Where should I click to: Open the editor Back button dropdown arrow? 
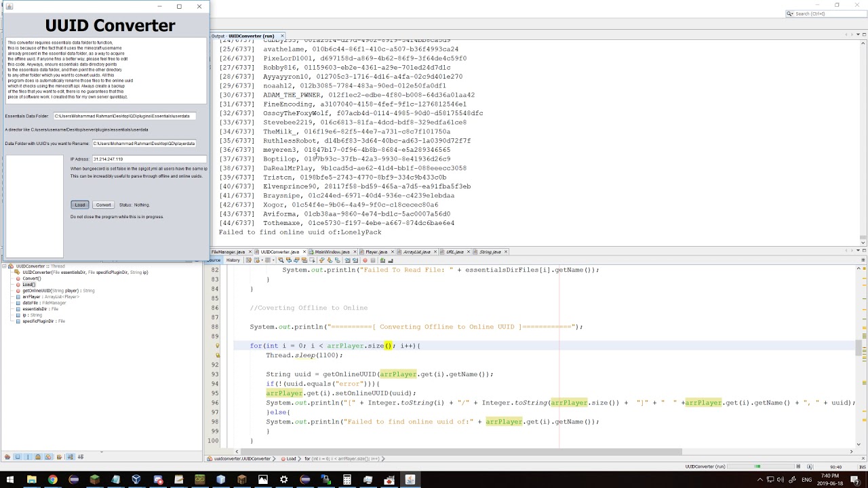coord(262,260)
